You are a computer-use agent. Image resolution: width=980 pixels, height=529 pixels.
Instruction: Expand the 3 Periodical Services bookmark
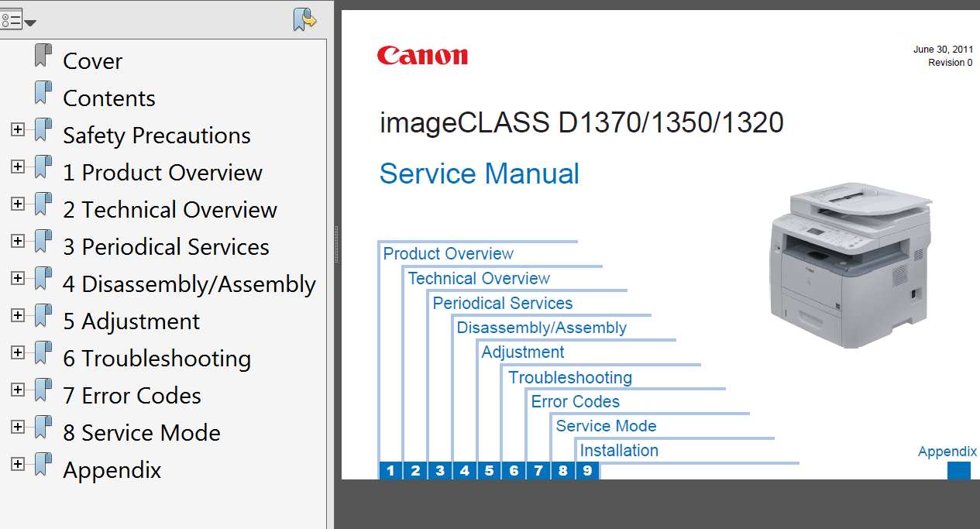18,241
